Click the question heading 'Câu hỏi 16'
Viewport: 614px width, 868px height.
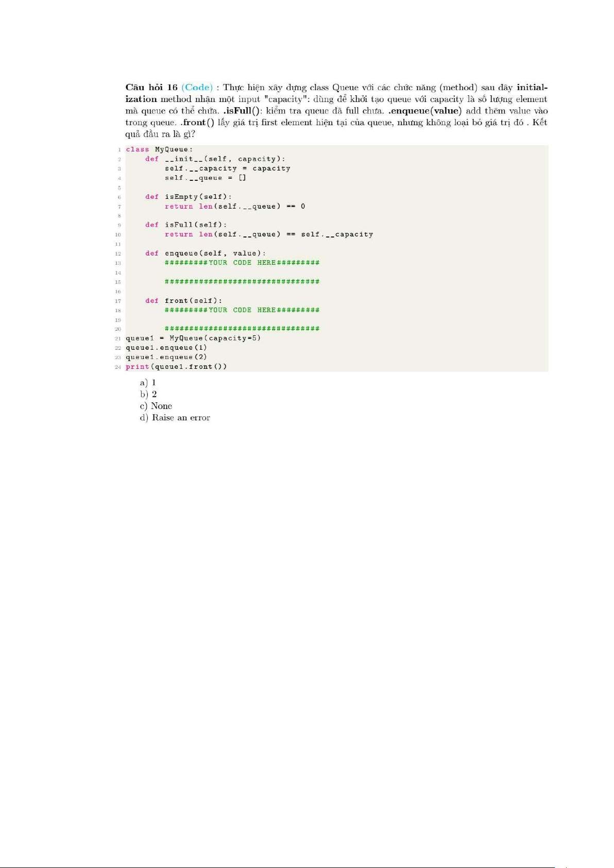pyautogui.click(x=151, y=87)
